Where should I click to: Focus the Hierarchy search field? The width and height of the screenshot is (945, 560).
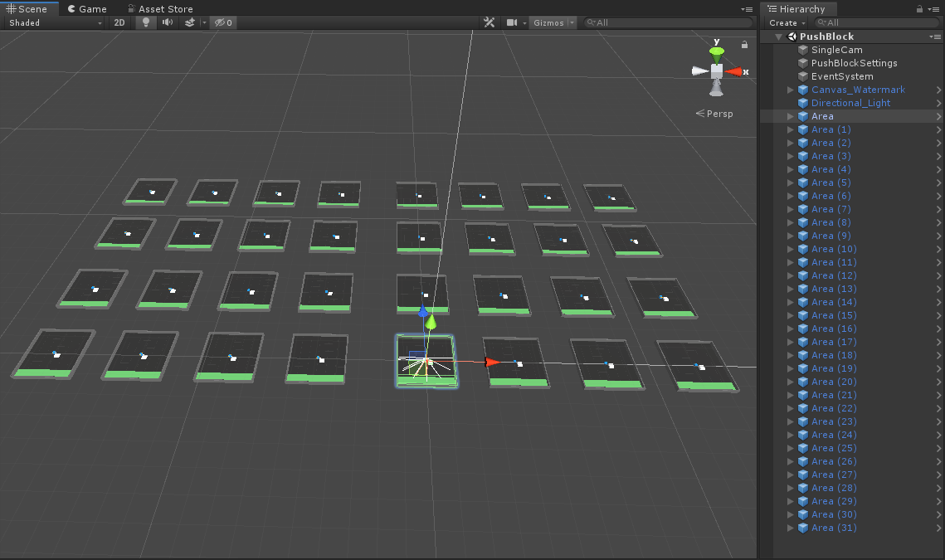[876, 23]
